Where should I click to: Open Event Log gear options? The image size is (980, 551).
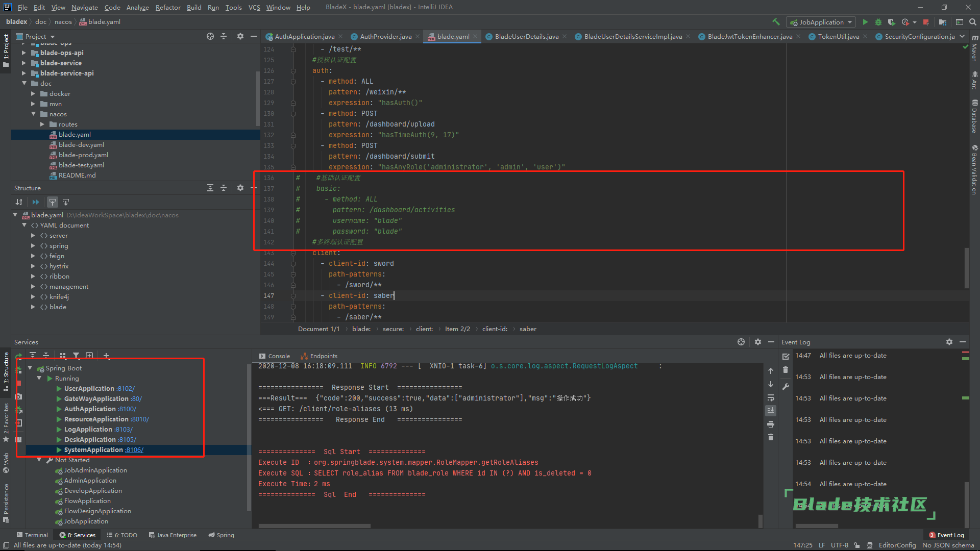(949, 342)
